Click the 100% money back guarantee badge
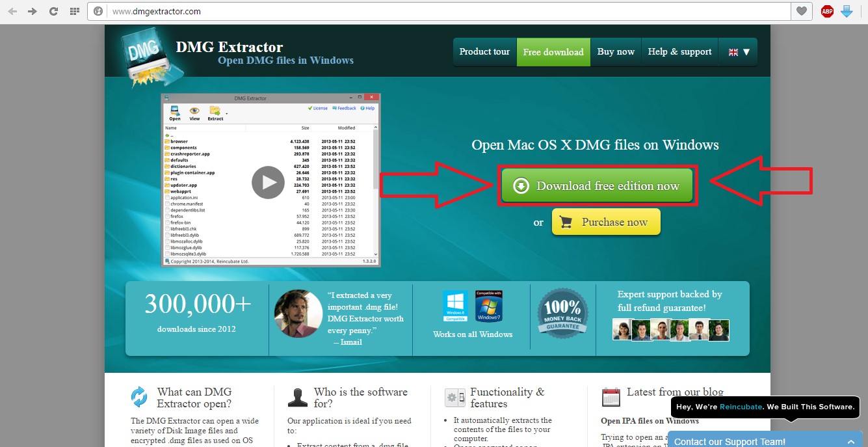868x447 pixels. tap(562, 314)
